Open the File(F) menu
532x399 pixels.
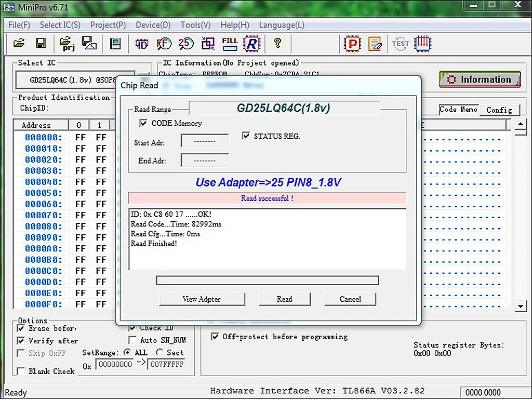(x=19, y=25)
